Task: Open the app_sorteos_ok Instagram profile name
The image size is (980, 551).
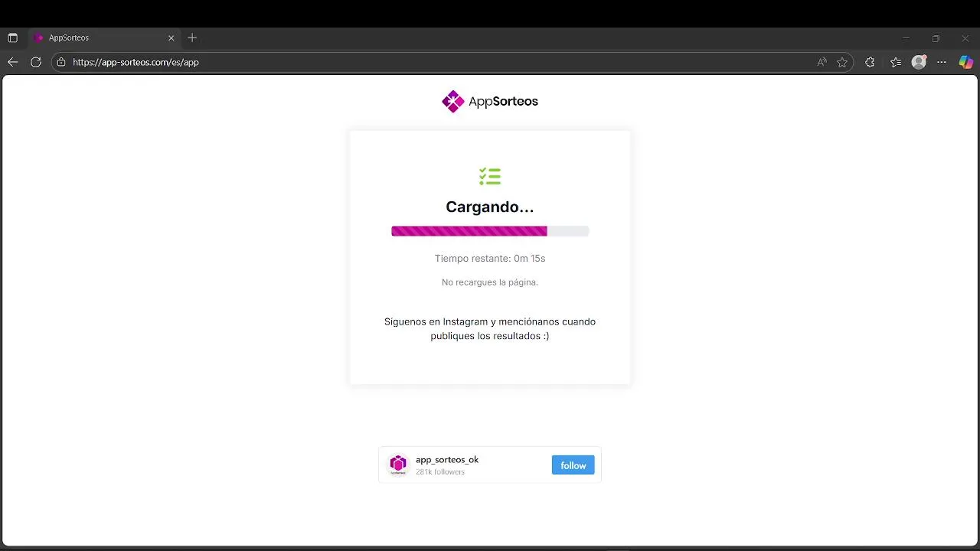Action: [447, 460]
